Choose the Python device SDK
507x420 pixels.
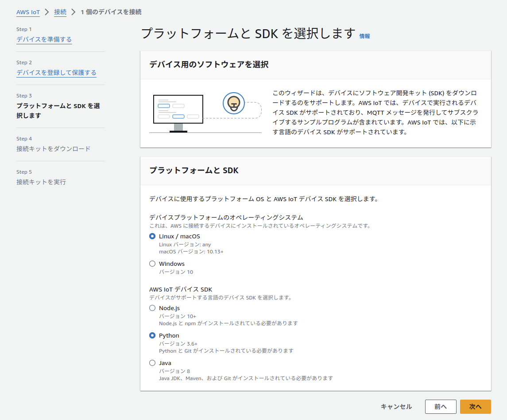coord(152,335)
